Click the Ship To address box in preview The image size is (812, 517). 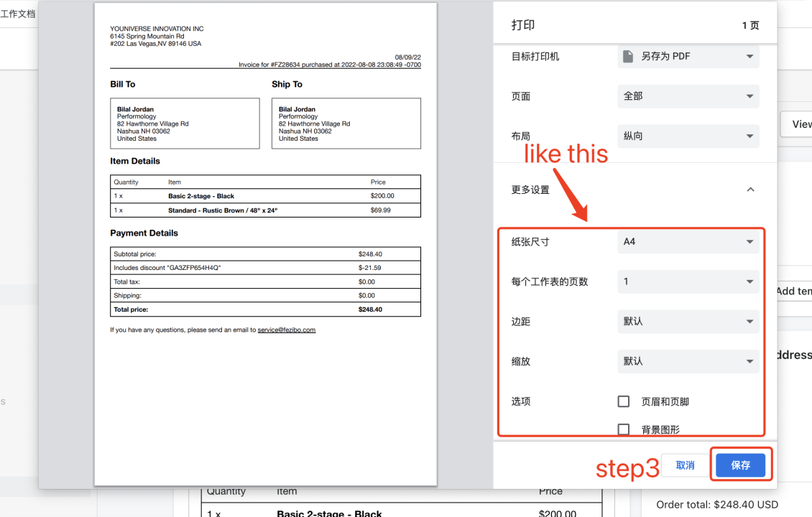346,124
